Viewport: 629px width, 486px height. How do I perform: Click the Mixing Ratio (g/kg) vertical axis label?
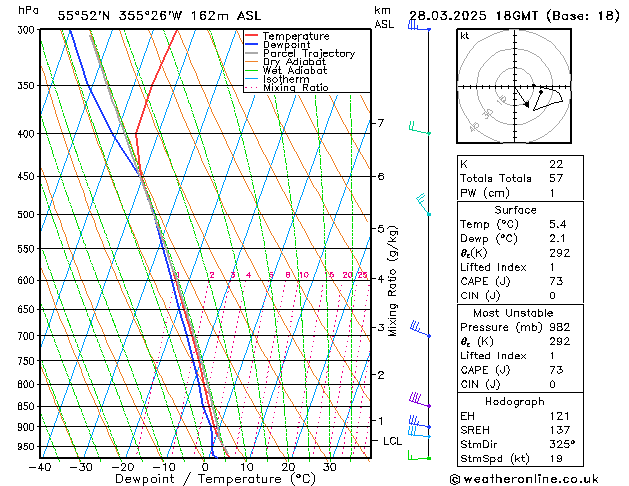393,281
